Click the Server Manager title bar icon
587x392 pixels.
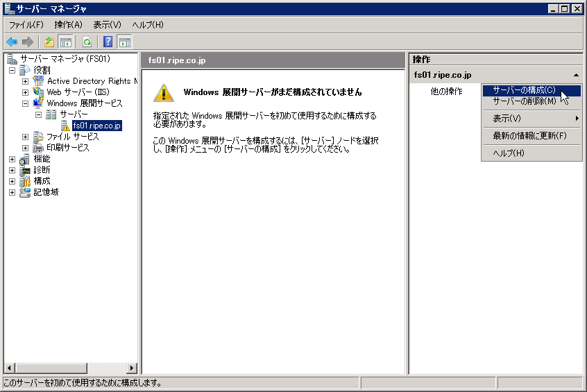[9, 8]
